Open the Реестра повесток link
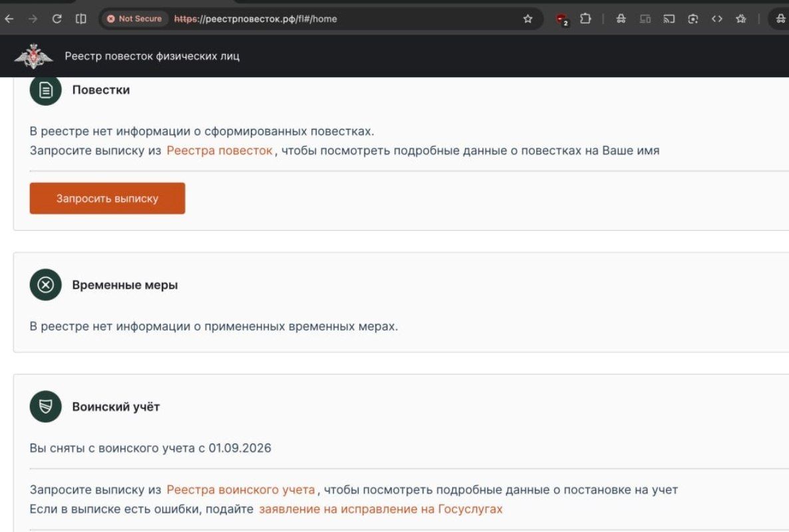Viewport: 789px width, 532px height. click(x=220, y=150)
